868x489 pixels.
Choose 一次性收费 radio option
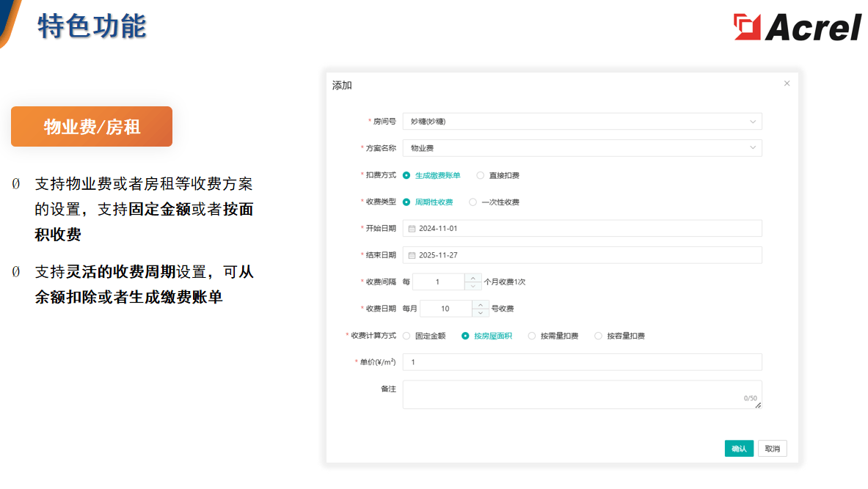[x=473, y=202]
